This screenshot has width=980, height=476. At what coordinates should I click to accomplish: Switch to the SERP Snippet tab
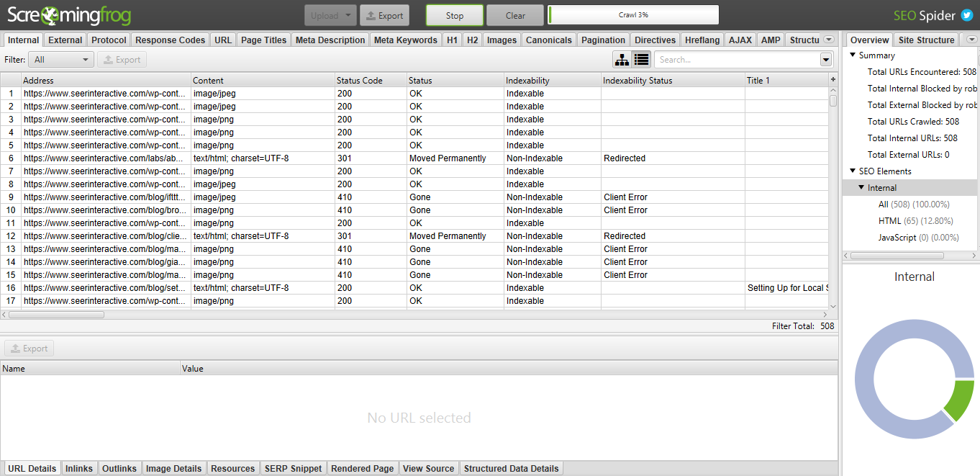point(293,468)
